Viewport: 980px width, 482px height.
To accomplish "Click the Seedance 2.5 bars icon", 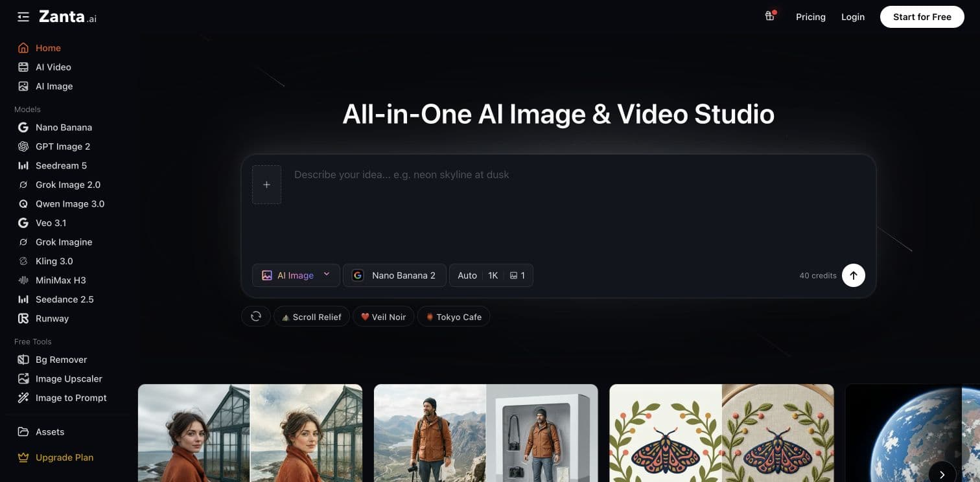I will click(23, 299).
